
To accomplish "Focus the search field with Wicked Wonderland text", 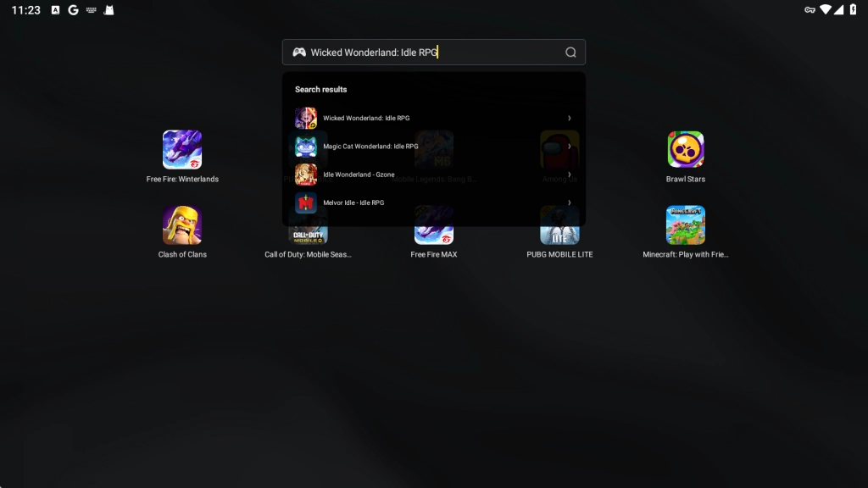I will (x=433, y=52).
